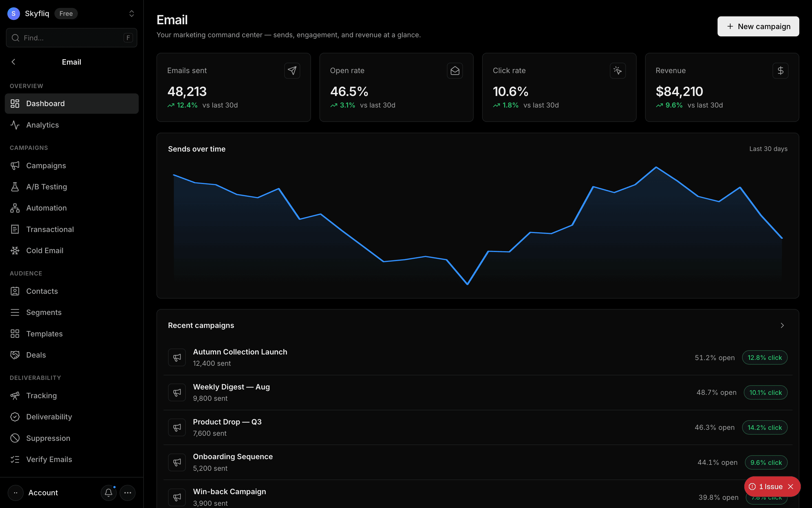Click the Segments list icon
Screen dimensions: 812x508
[x=15, y=312]
